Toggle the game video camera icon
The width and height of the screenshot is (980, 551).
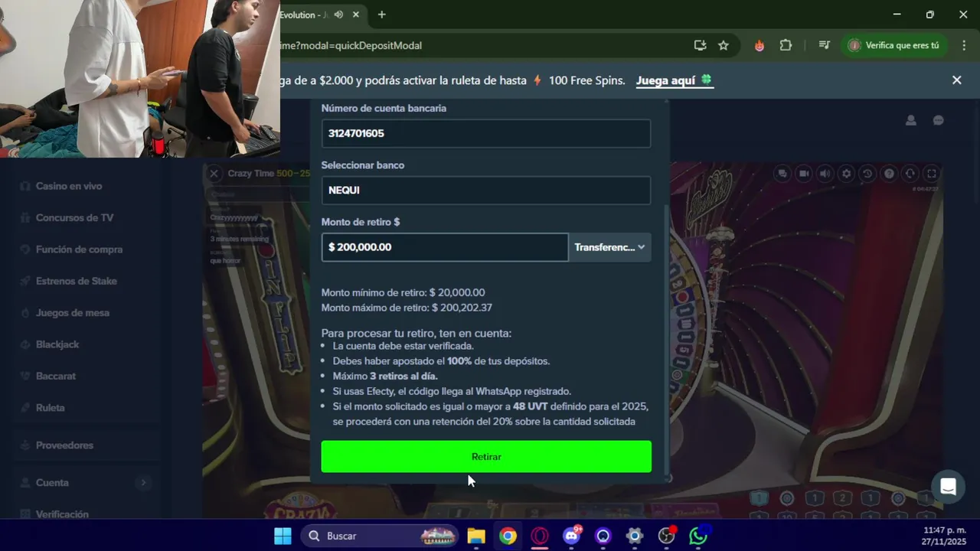coord(804,174)
